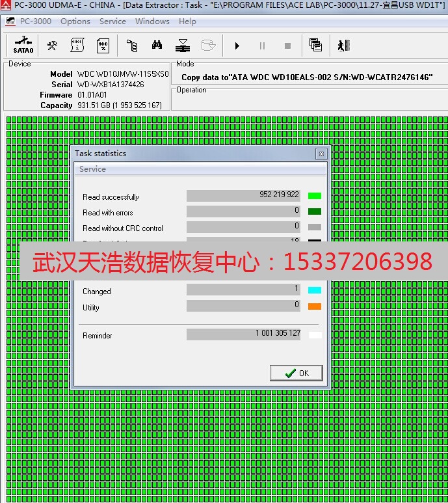448x503 pixels.
Task: Click the 100% document toolbar icon
Action: tap(103, 46)
